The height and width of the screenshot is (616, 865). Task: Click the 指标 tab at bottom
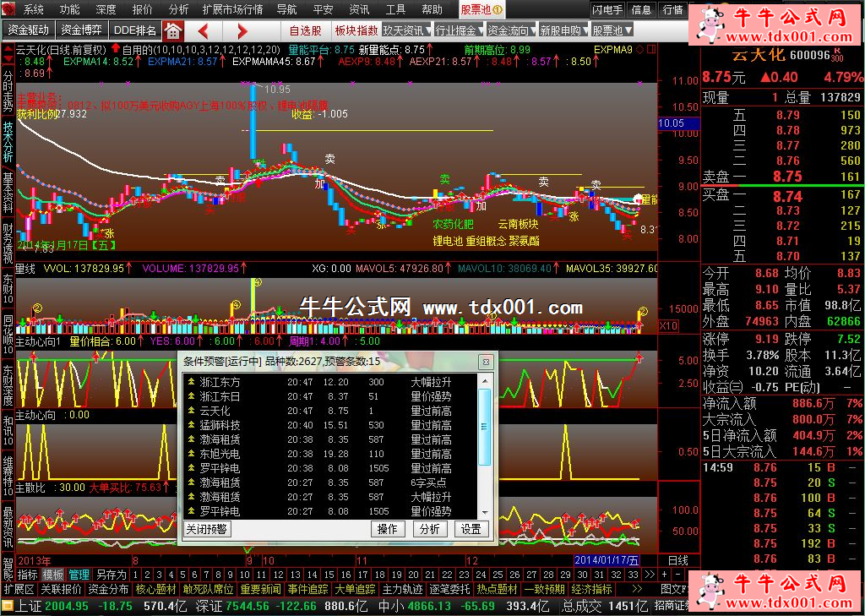[28, 575]
